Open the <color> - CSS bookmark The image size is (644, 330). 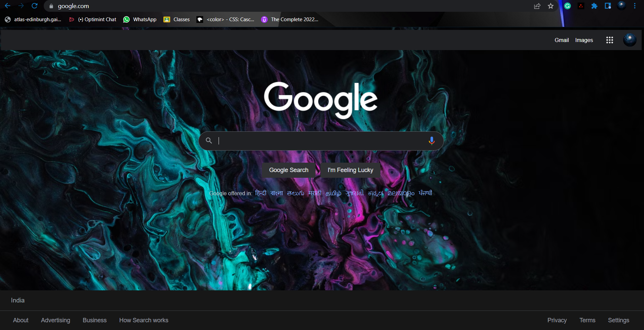point(225,19)
